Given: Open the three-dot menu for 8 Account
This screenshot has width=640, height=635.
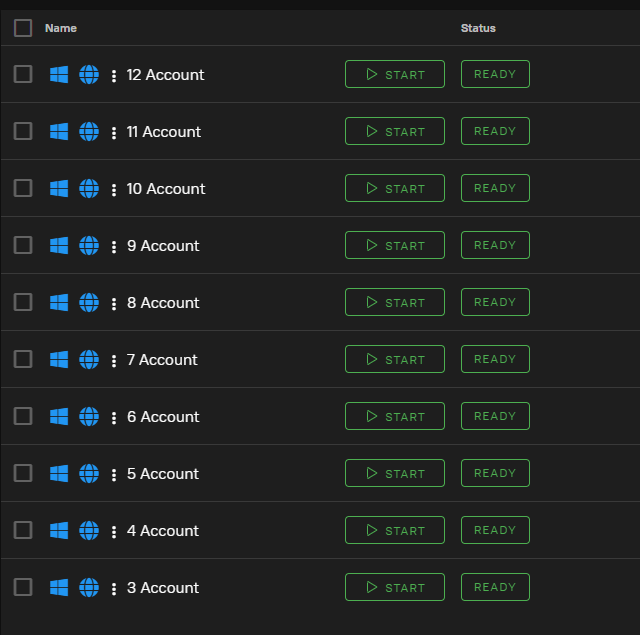Looking at the screenshot, I should [114, 304].
